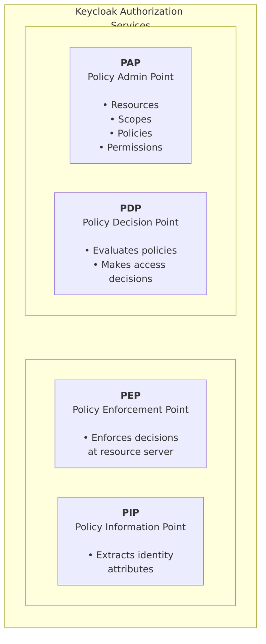Select the bold PDP heading
The height and width of the screenshot is (644, 266).
130,208
